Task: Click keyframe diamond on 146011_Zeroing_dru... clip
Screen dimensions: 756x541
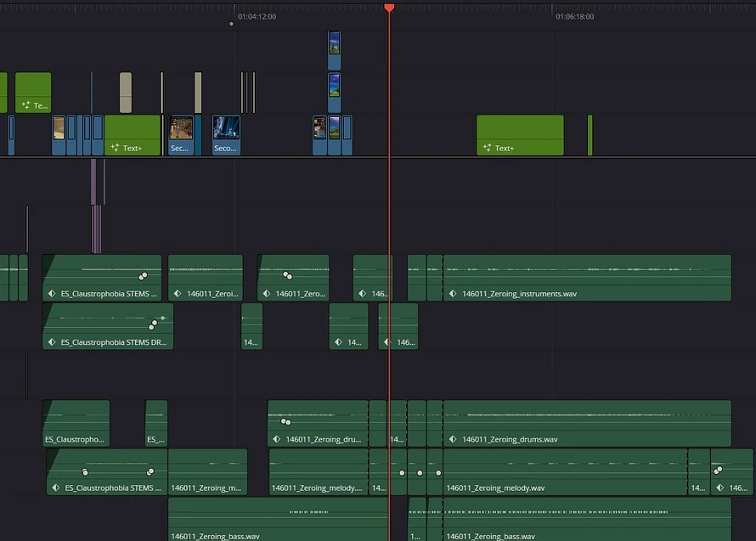Action: tap(276, 439)
